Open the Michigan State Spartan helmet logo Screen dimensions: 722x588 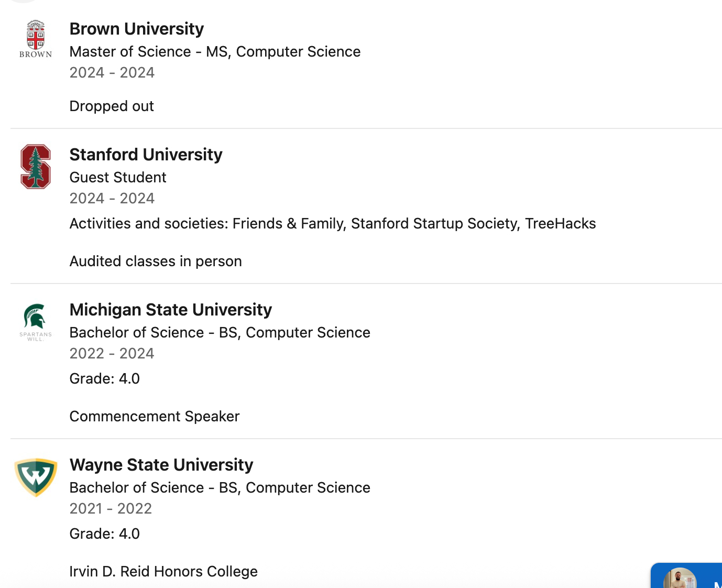36,322
